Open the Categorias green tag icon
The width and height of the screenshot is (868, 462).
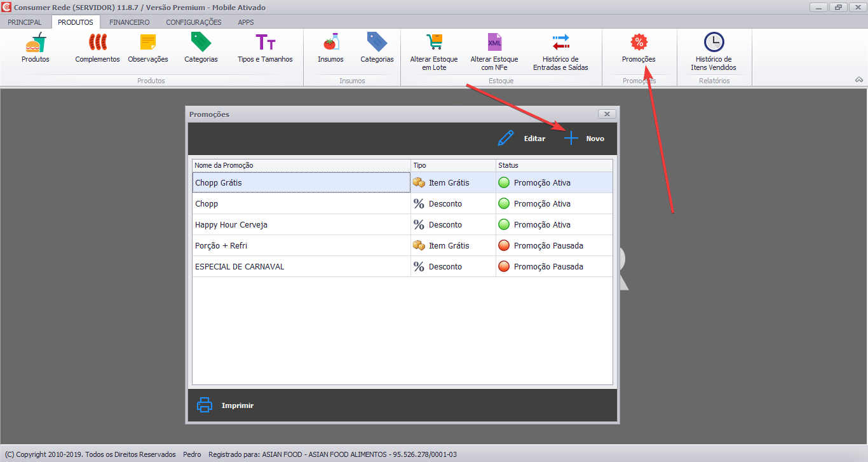pos(201,43)
